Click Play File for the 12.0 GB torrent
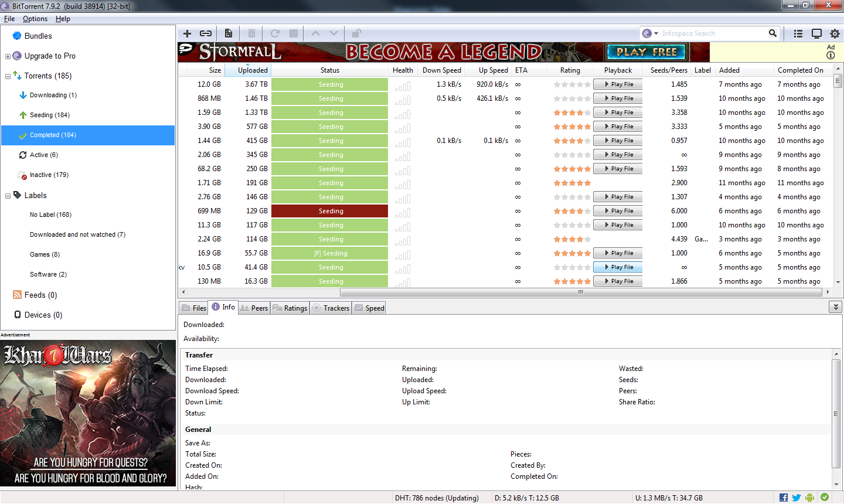 coord(618,84)
